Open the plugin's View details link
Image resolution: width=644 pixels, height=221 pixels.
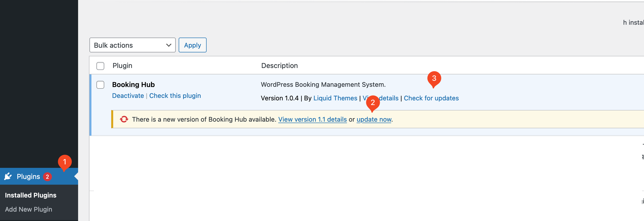389,98
